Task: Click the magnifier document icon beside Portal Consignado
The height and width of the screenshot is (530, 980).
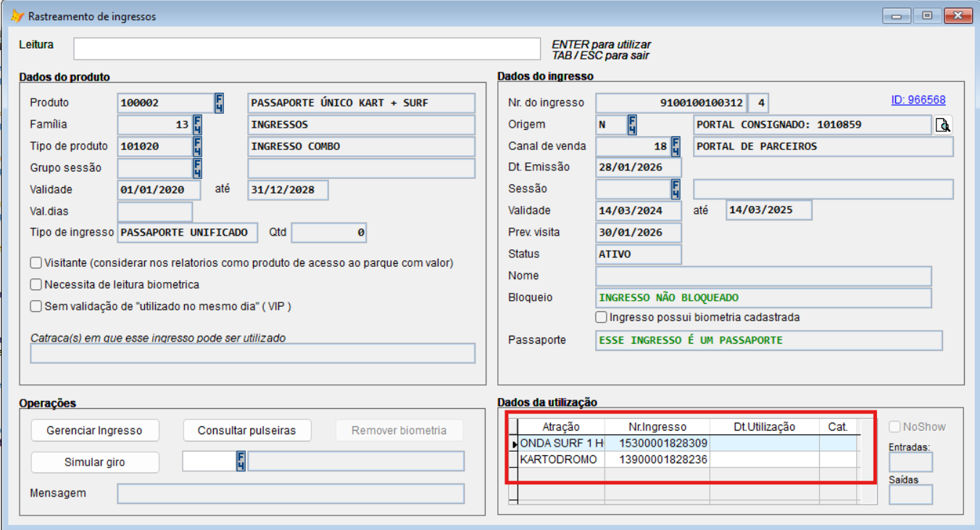Action: [x=942, y=125]
